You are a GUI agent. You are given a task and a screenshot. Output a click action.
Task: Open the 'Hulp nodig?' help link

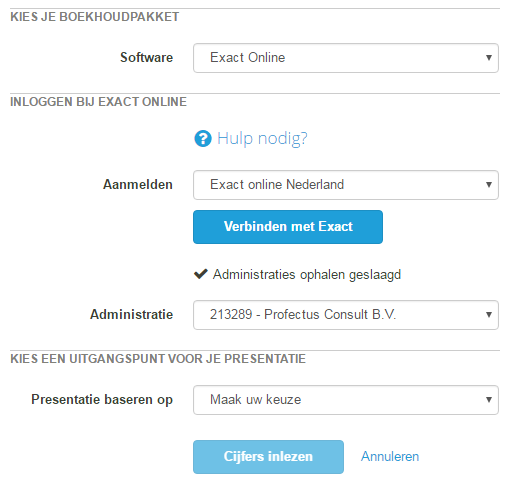[262, 138]
